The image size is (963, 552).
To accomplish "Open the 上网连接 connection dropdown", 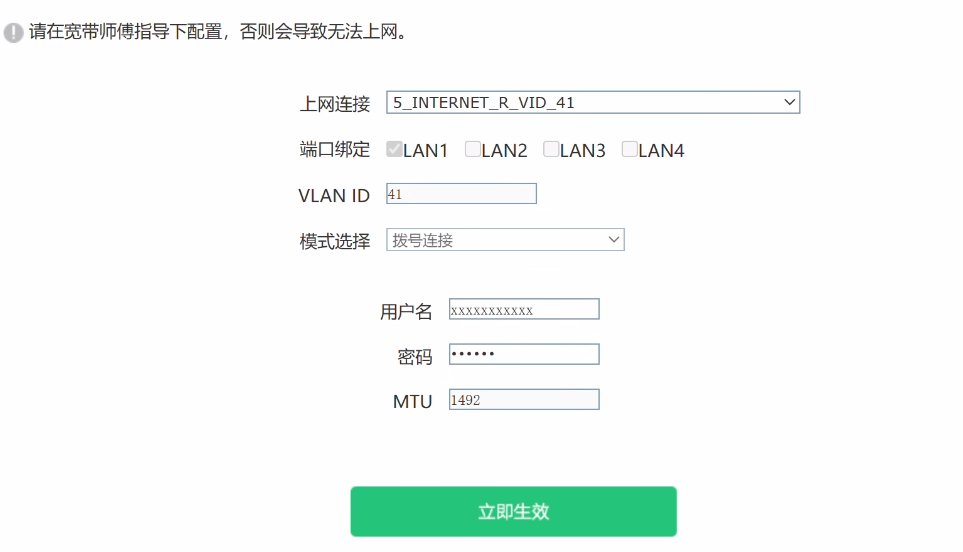I will pyautogui.click(x=593, y=103).
